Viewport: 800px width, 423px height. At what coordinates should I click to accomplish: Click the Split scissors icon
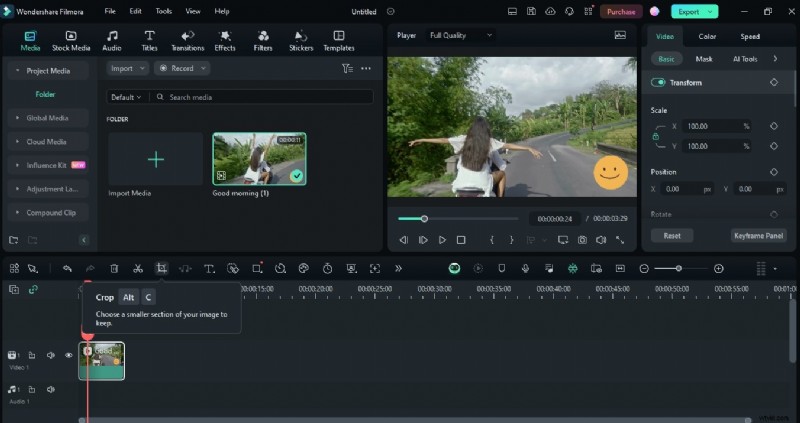[138, 268]
